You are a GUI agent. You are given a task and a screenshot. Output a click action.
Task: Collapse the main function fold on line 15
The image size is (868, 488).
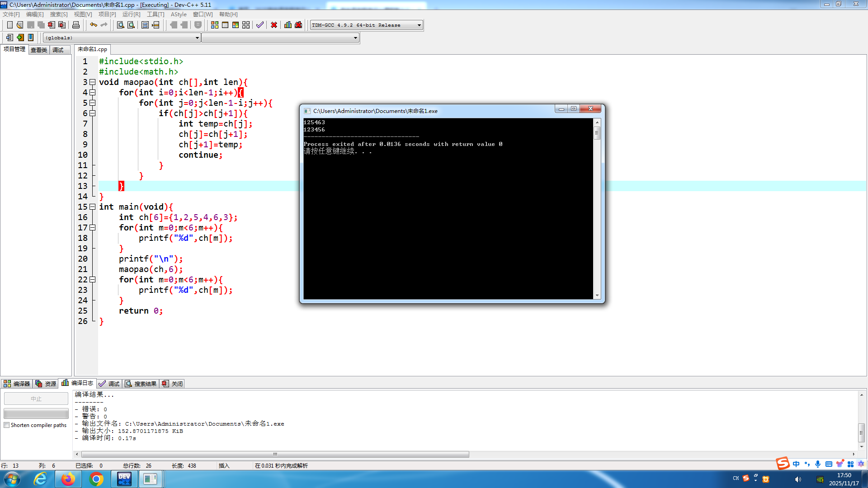(x=93, y=207)
